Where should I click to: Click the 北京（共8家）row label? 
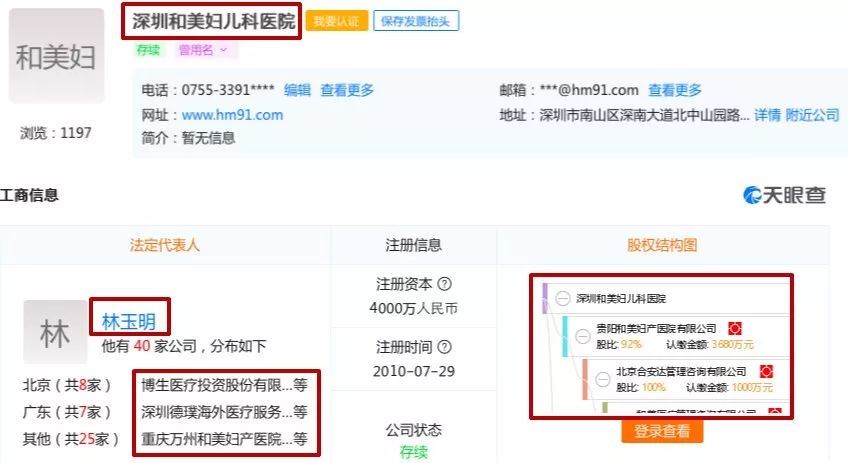tap(67, 385)
